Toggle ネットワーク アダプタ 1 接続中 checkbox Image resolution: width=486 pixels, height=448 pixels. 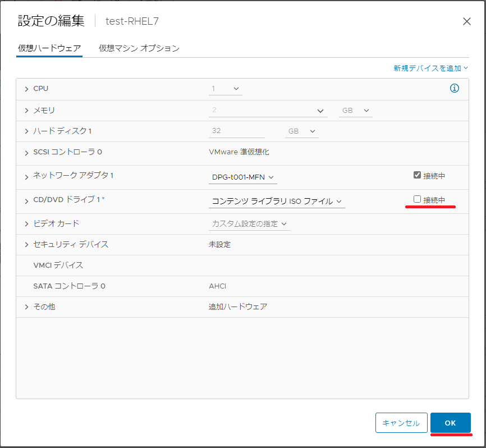[x=417, y=175]
